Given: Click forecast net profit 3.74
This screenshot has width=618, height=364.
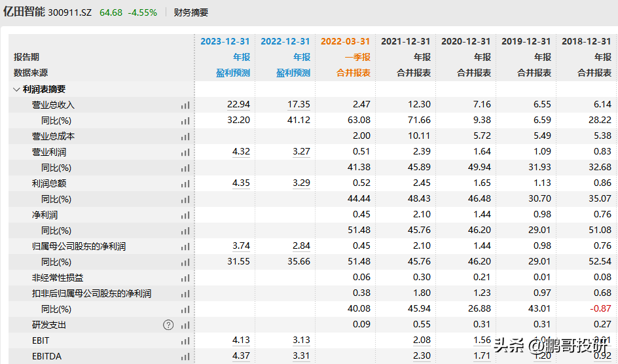Looking at the screenshot, I should click(x=241, y=246).
